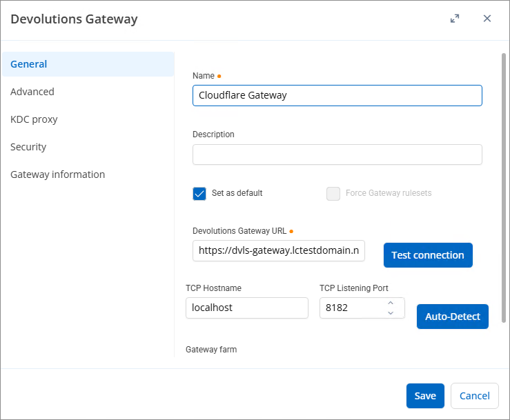Screen dimensions: 510x420
Task: Decrease the TCP Listening Port value
Action: tap(391, 312)
